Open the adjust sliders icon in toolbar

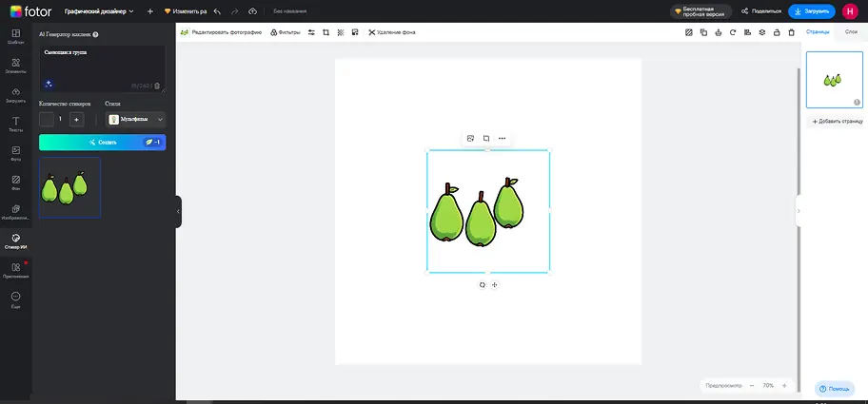coord(311,32)
